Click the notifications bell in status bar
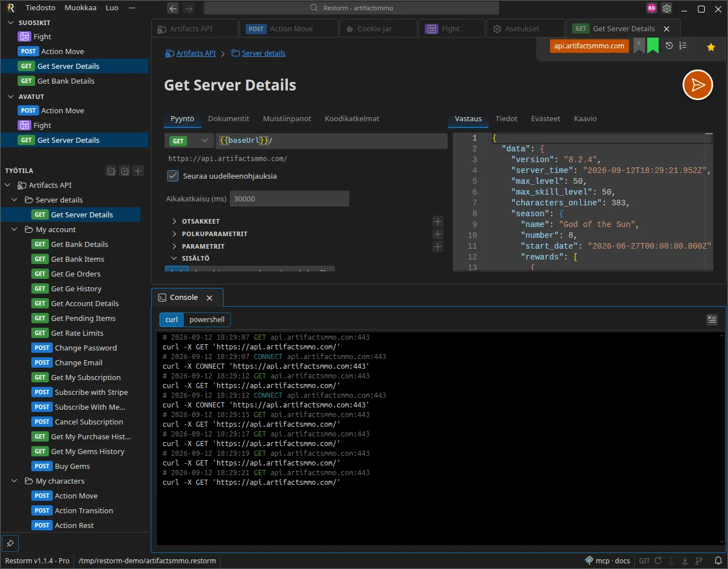The image size is (728, 569). [x=718, y=560]
